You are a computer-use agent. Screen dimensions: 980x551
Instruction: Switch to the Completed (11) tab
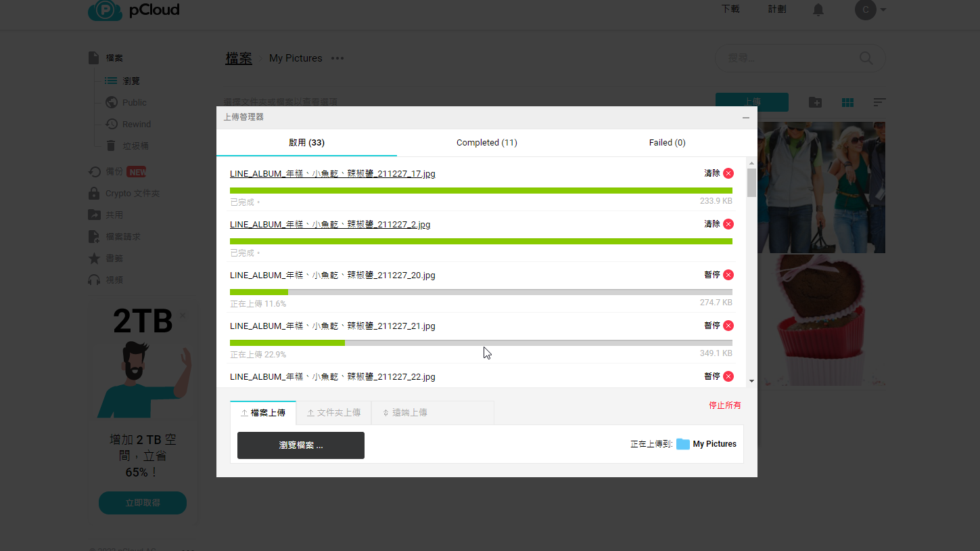pos(486,143)
